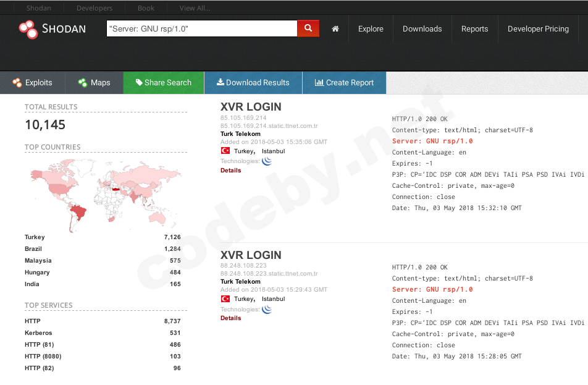Open the first XVR LOGIN result title
The image size is (588, 385).
(251, 107)
